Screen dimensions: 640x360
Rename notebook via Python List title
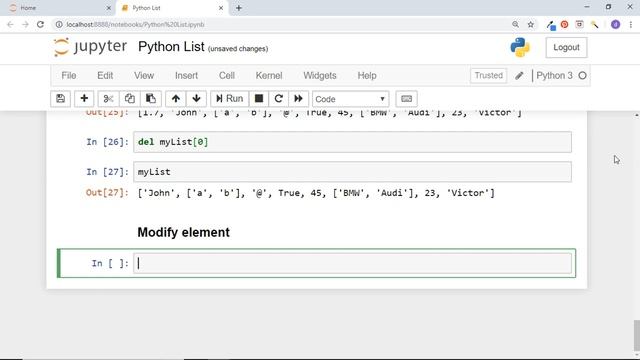pos(171,47)
